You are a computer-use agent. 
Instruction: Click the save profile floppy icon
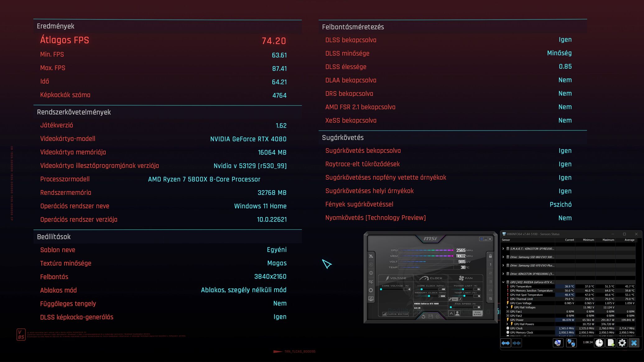pyautogui.click(x=431, y=316)
